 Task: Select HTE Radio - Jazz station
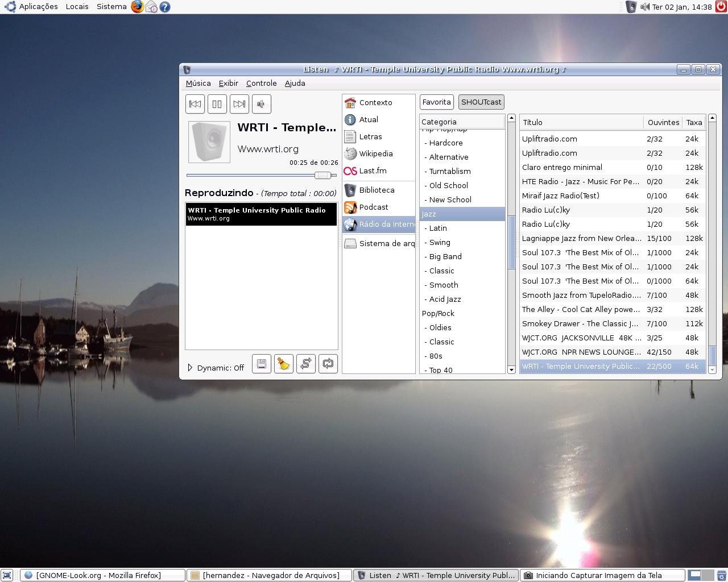point(613,181)
